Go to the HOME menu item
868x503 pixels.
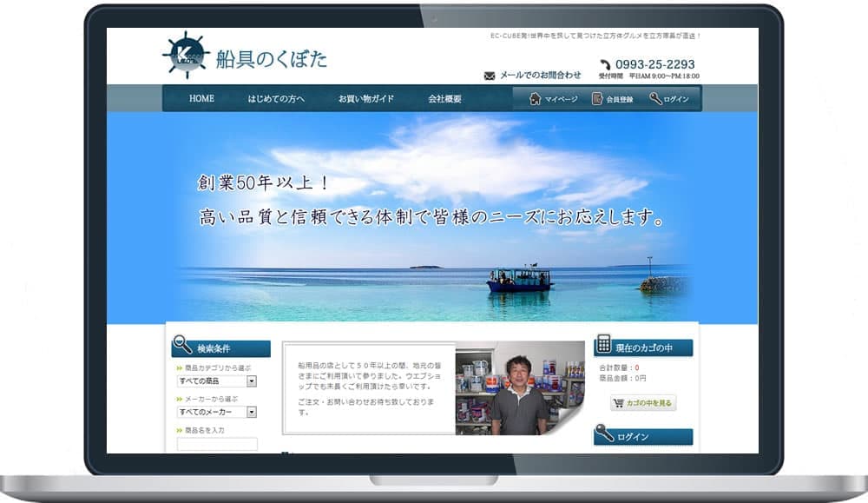pos(201,98)
